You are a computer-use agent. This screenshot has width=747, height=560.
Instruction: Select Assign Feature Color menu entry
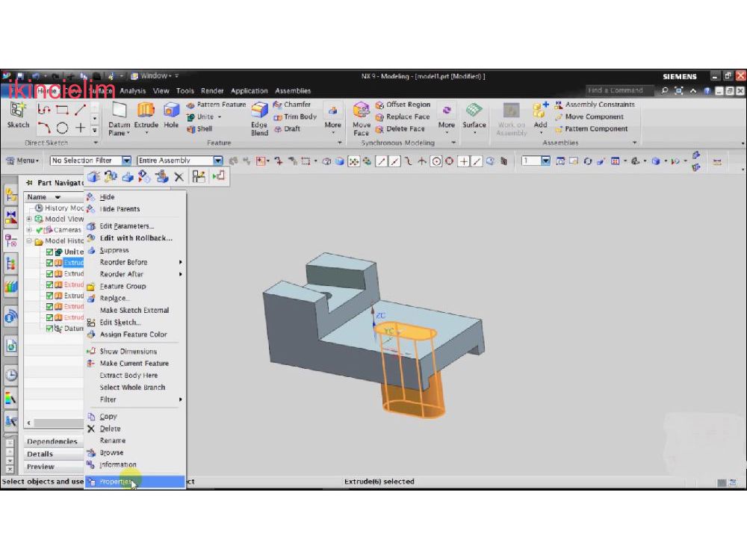134,335
